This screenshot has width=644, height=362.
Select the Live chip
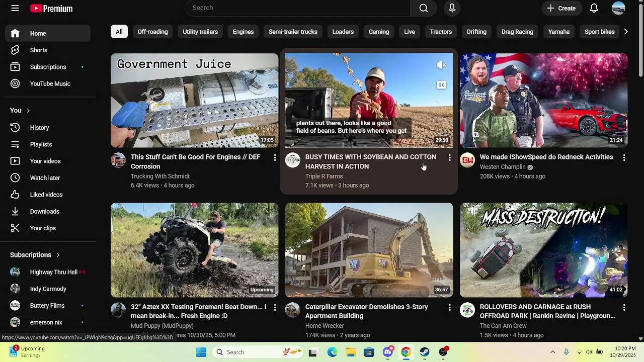click(410, 32)
